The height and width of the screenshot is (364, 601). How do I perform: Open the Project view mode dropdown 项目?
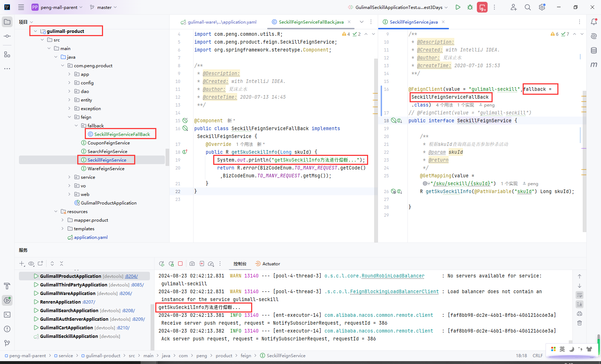[x=26, y=22]
